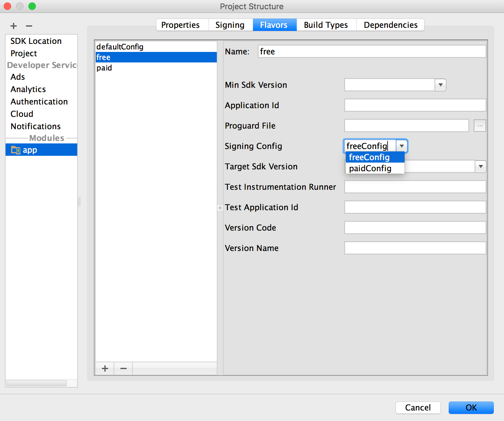This screenshot has width=504, height=421.
Task: Click the plus icon above the sidebar
Action: 14,26
